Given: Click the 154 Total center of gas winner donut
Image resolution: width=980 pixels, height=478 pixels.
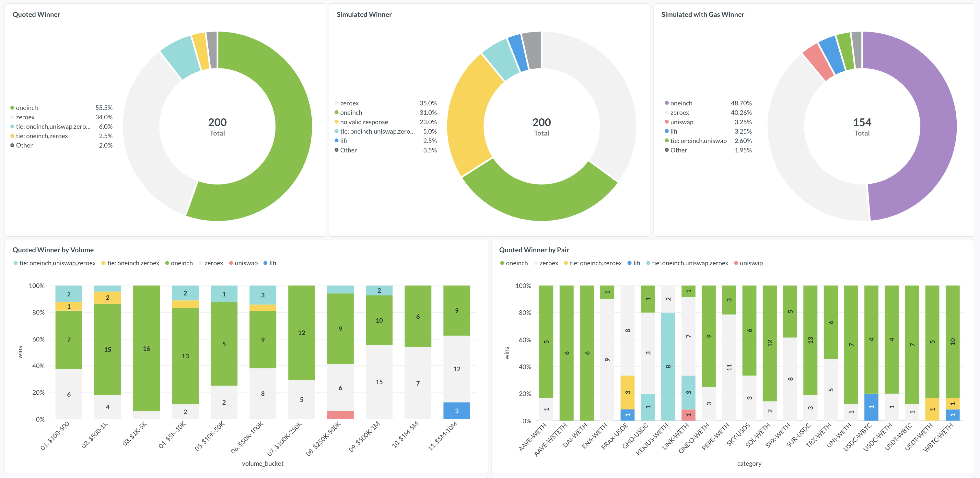Looking at the screenshot, I should (x=862, y=127).
